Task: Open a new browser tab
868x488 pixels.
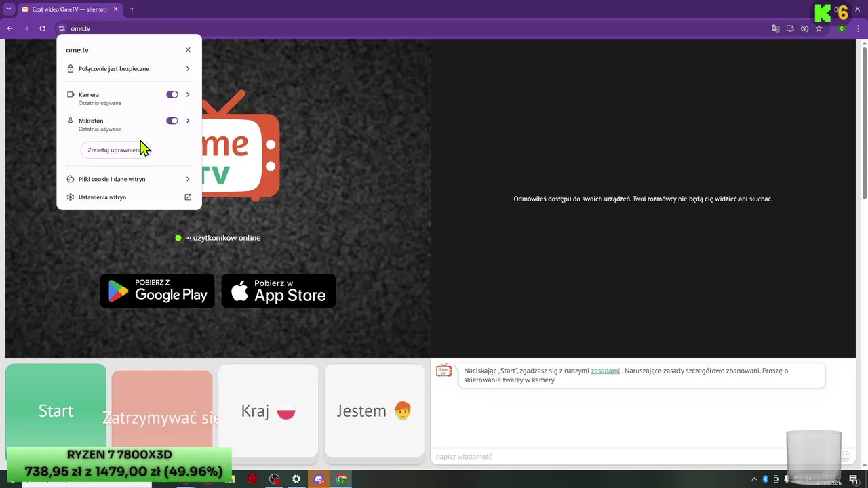Action: (x=132, y=9)
